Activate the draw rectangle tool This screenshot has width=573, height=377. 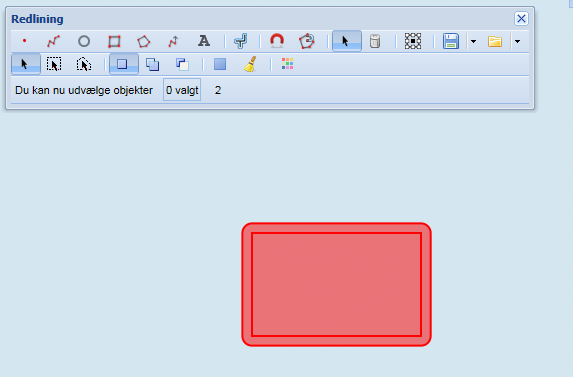point(114,41)
